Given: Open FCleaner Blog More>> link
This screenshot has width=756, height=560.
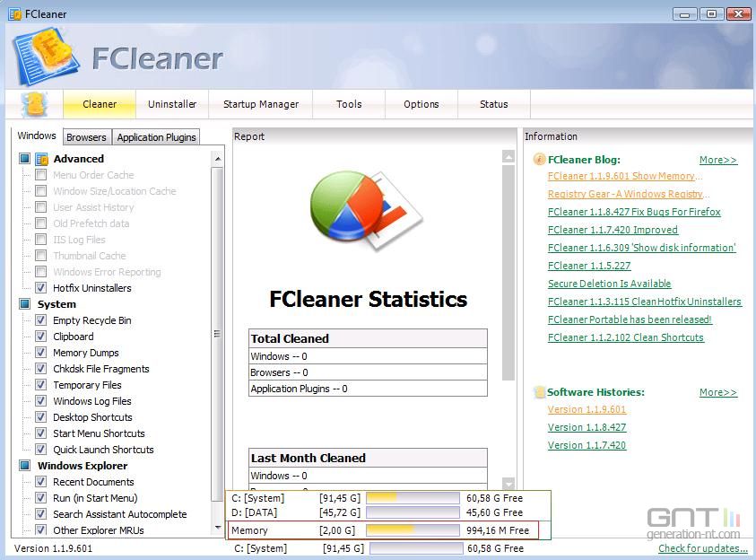Looking at the screenshot, I should pyautogui.click(x=718, y=160).
